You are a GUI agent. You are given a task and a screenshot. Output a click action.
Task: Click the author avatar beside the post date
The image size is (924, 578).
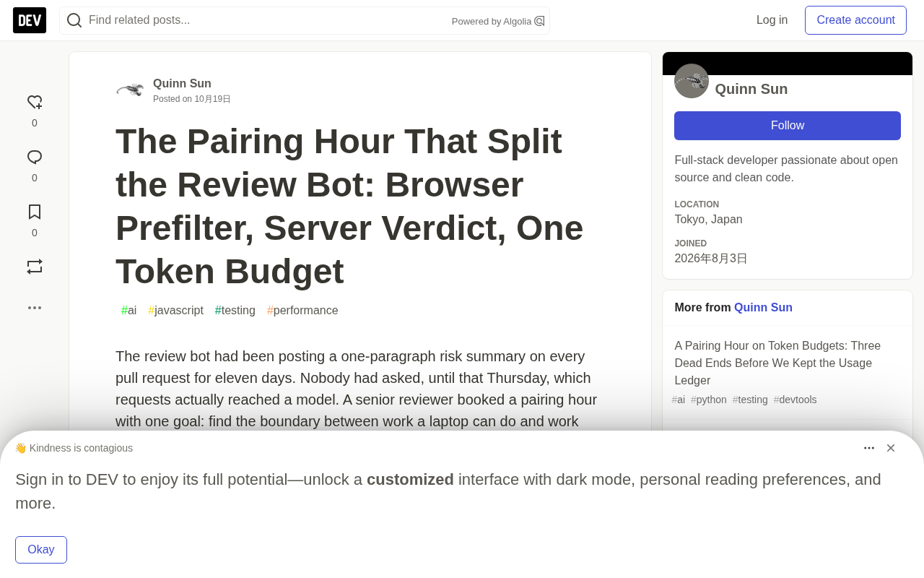[130, 90]
